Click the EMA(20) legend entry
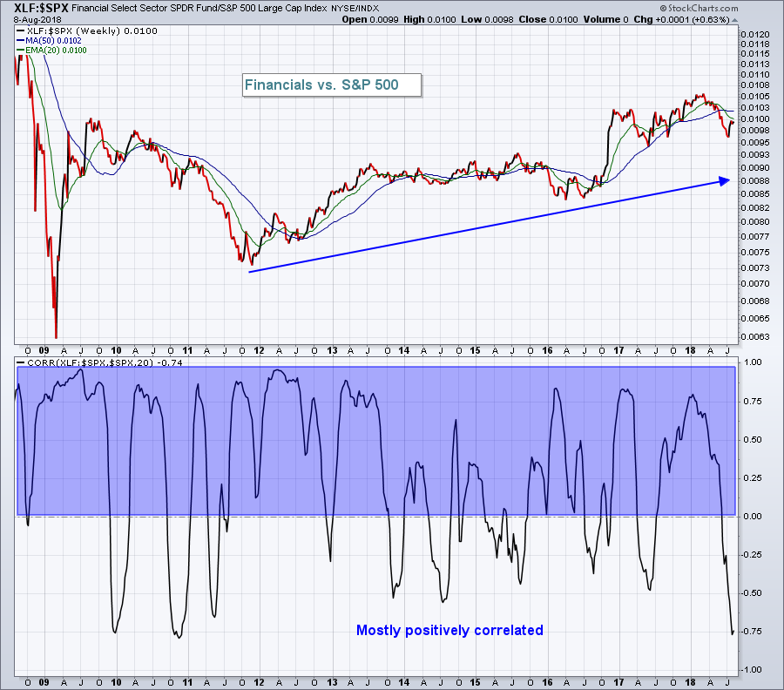Image resolution: width=784 pixels, height=690 pixels. (x=51, y=50)
